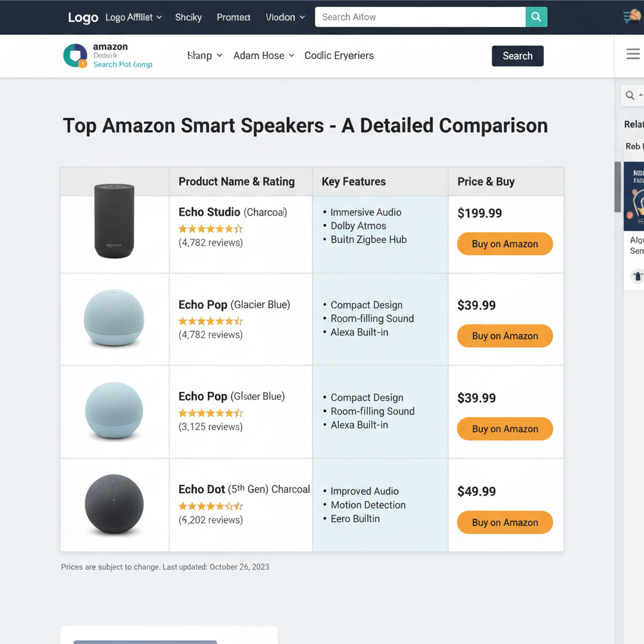Expand the Adam Hose navigation dropdown
This screenshot has height=644, width=644.
click(264, 55)
